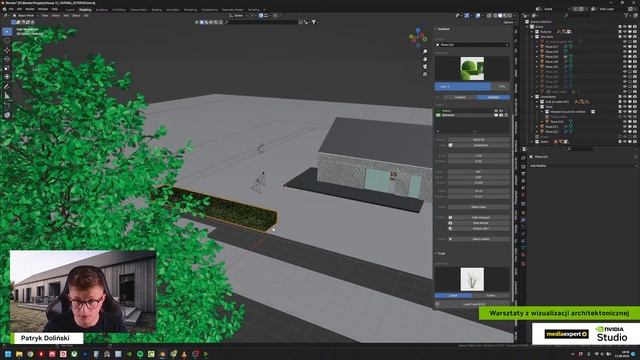Click the viewport navigation axis gizmo
640x360 pixels.
click(x=418, y=38)
